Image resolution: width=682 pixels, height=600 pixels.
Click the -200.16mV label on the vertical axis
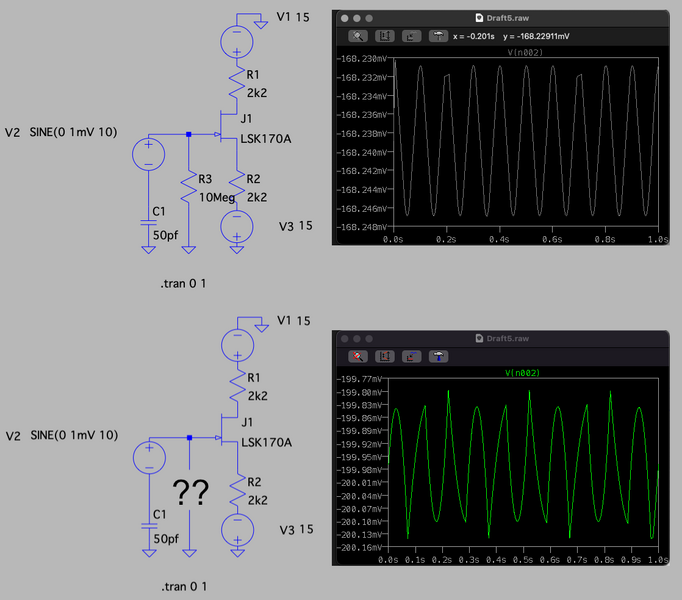pyautogui.click(x=363, y=548)
